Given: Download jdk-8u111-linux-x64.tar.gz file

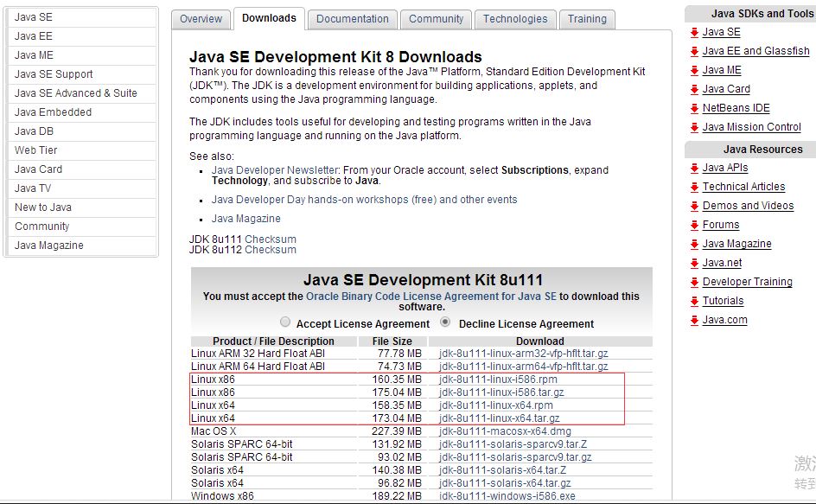Looking at the screenshot, I should pos(499,418).
